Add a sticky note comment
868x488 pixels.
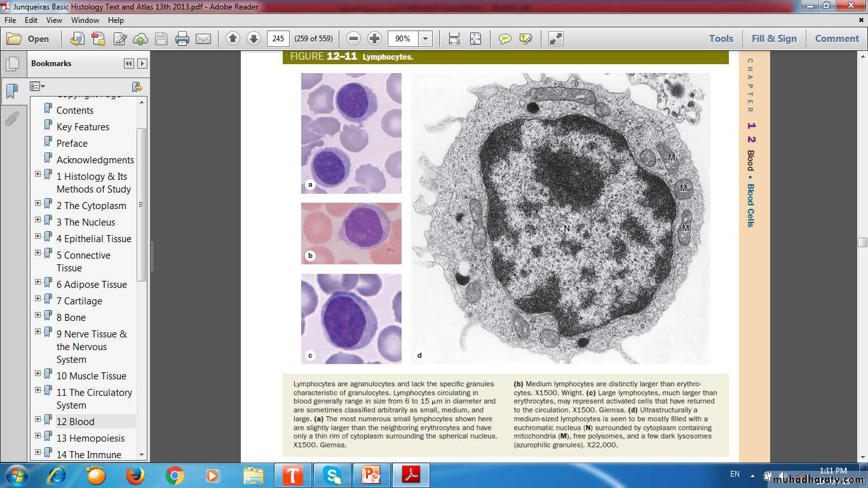coord(505,39)
